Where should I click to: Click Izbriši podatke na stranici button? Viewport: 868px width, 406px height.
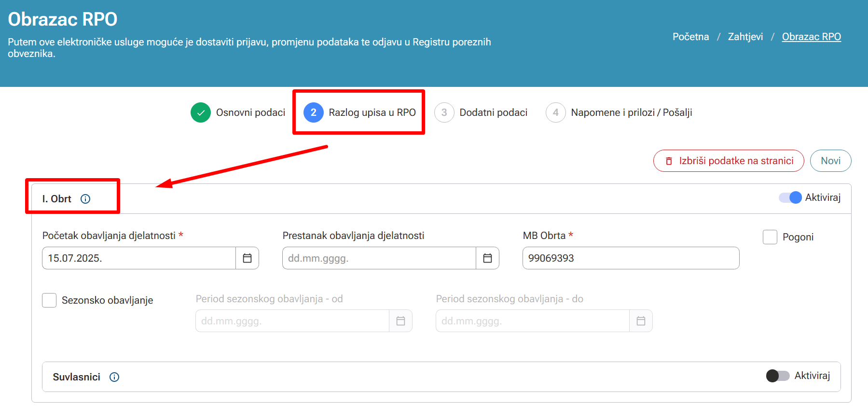coord(729,161)
